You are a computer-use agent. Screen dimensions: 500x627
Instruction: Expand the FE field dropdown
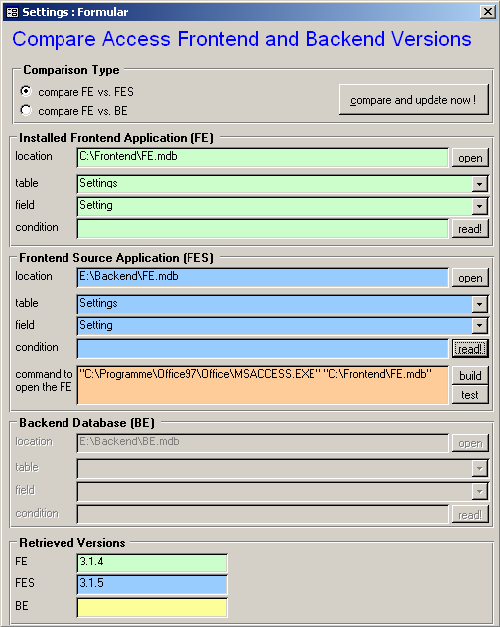(x=479, y=206)
